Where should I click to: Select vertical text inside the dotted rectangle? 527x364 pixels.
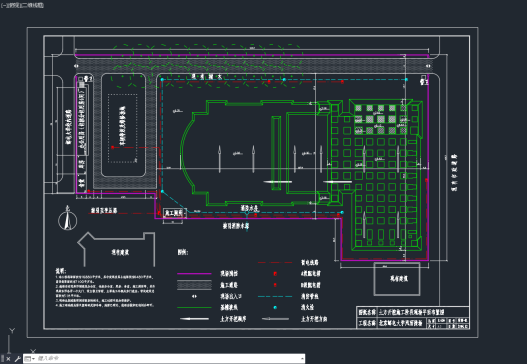122,126
